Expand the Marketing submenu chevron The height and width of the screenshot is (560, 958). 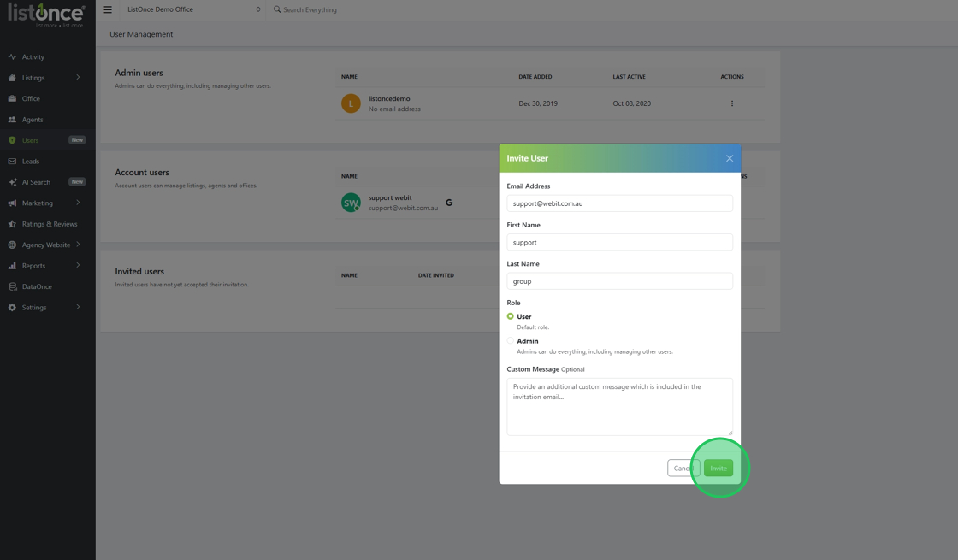[x=78, y=203]
